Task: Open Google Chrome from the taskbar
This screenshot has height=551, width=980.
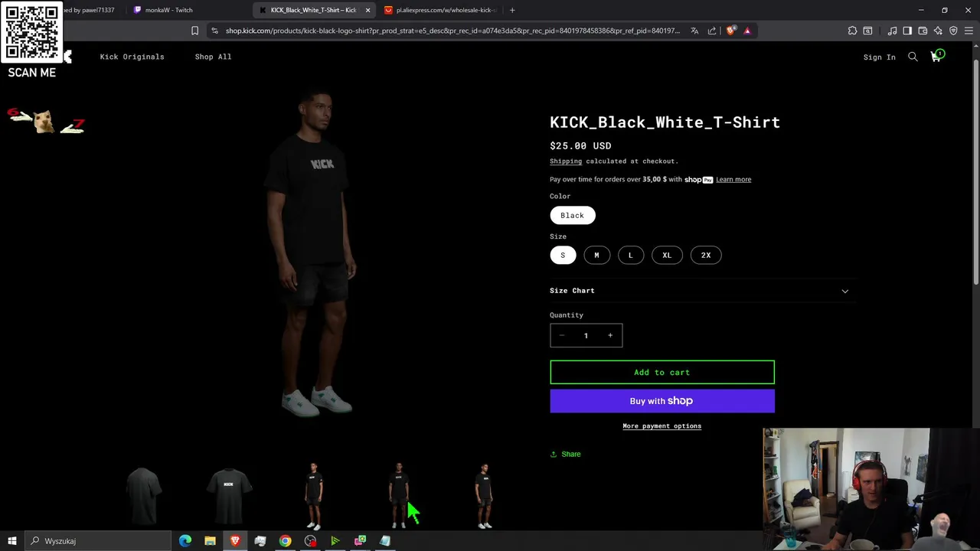Action: [x=285, y=541]
